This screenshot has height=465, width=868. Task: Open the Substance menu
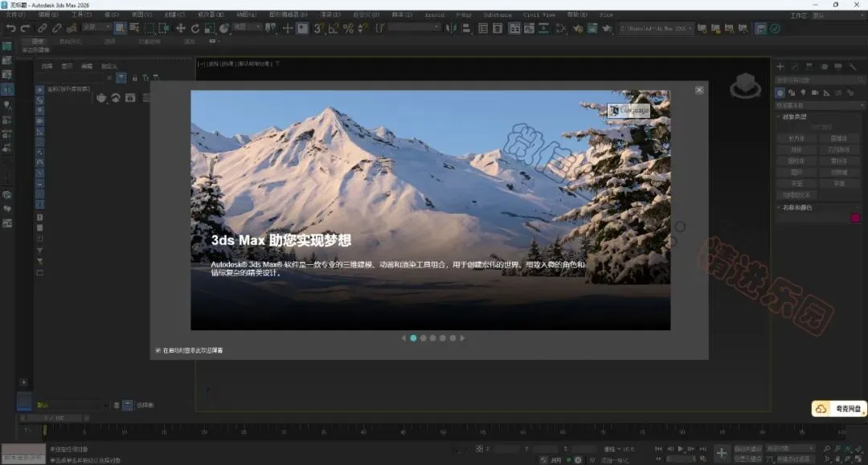coord(497,15)
